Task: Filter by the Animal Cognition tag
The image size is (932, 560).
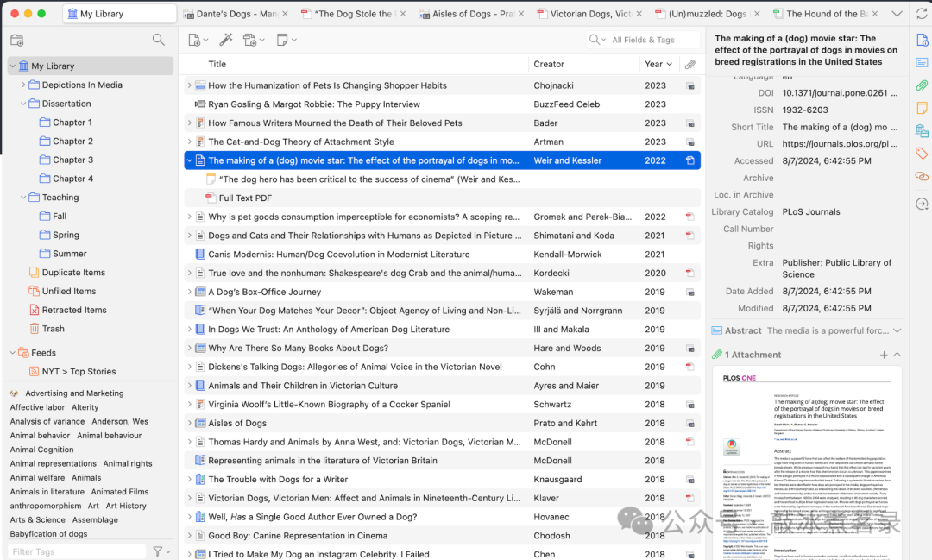Action: 41,450
